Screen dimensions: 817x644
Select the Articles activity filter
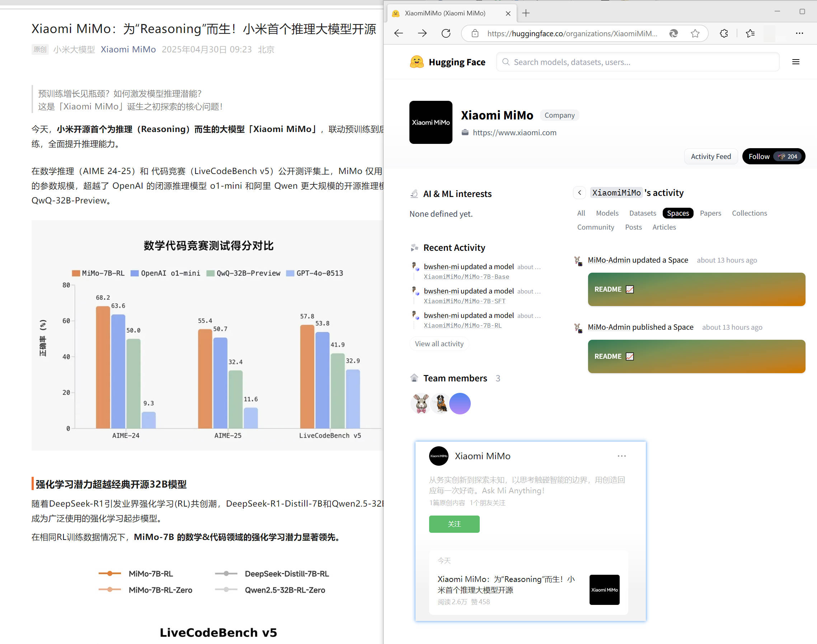pyautogui.click(x=664, y=227)
